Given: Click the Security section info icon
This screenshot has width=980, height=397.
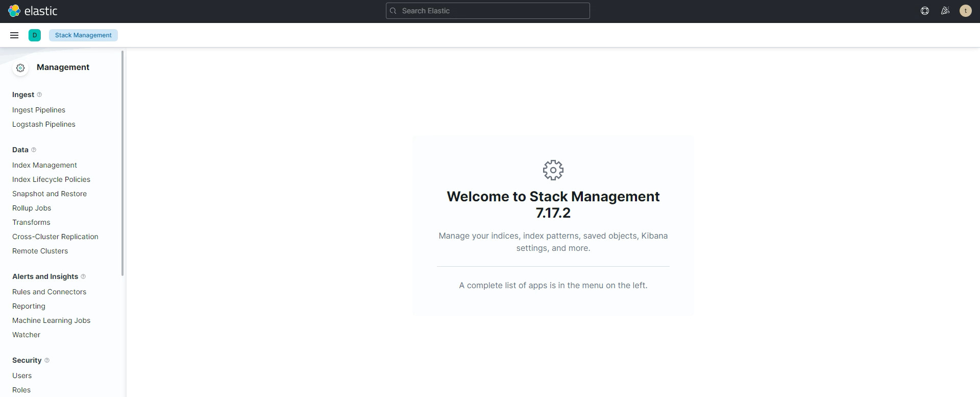Looking at the screenshot, I should 47,360.
